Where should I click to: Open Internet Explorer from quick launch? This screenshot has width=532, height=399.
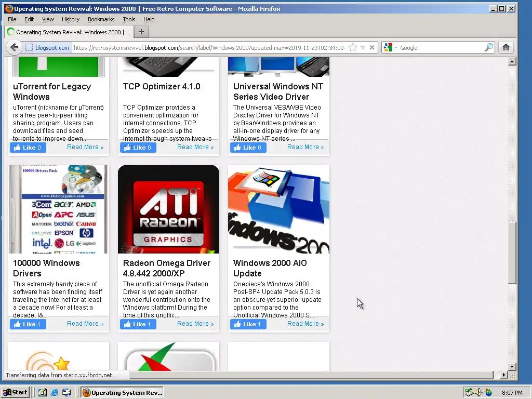(x=54, y=393)
